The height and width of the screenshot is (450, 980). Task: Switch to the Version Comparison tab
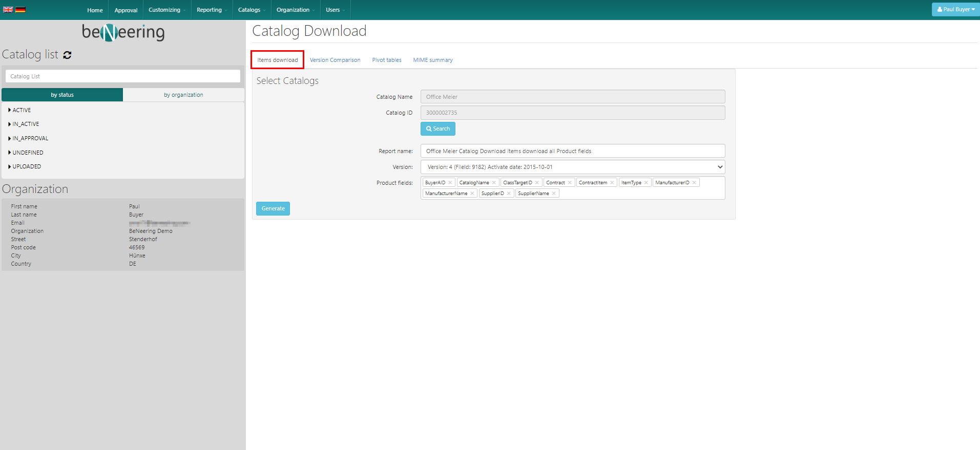pos(335,60)
